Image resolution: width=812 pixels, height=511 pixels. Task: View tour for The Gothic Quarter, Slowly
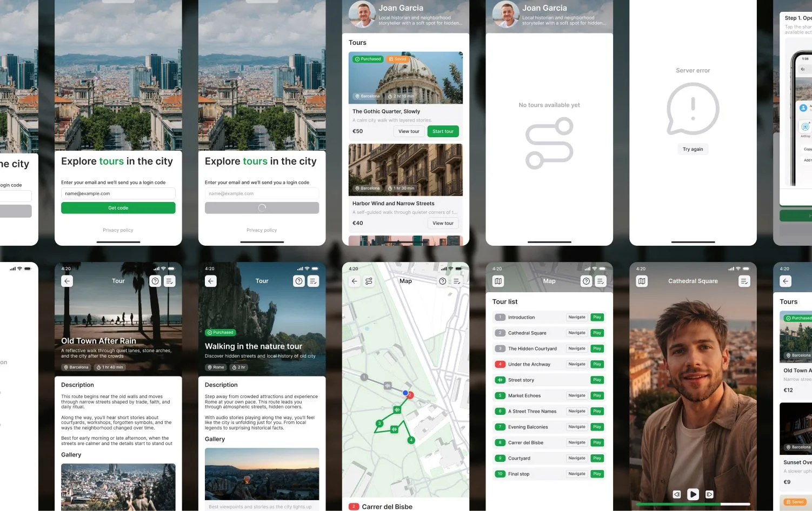click(x=409, y=131)
